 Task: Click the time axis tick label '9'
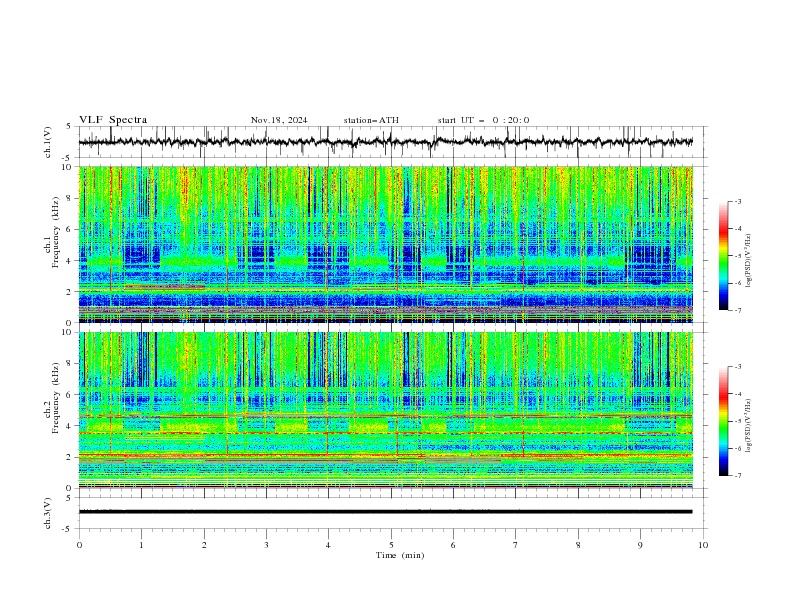[x=640, y=545]
